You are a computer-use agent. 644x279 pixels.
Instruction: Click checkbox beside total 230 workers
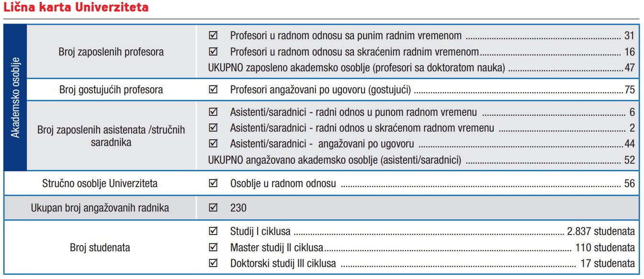(214, 208)
